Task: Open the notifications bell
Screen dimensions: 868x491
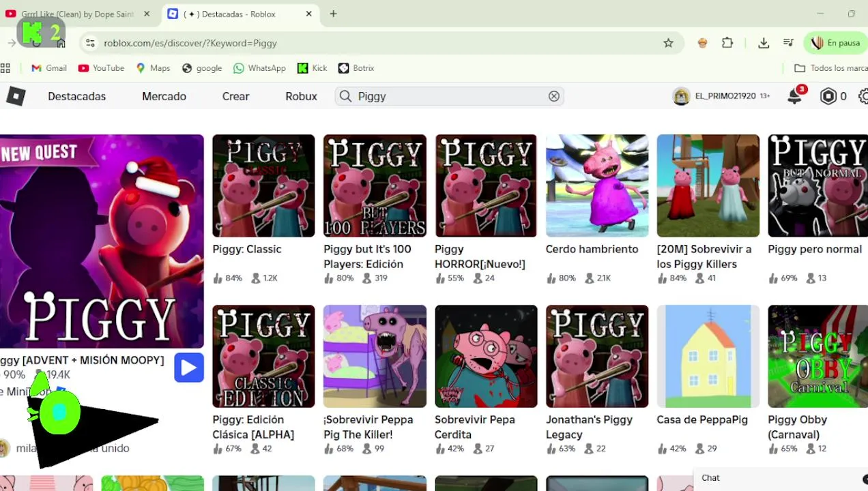Action: pyautogui.click(x=794, y=96)
